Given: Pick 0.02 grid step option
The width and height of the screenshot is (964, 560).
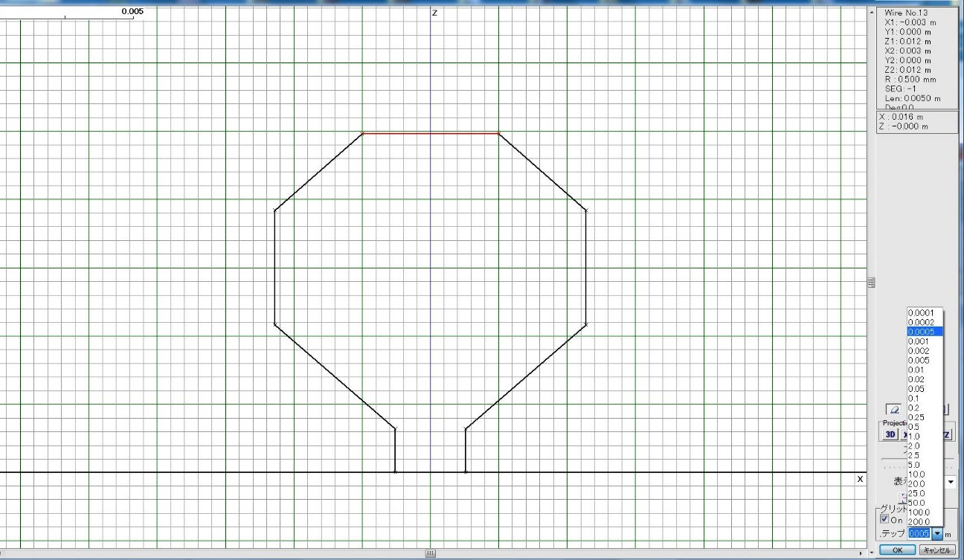Looking at the screenshot, I should [x=925, y=379].
